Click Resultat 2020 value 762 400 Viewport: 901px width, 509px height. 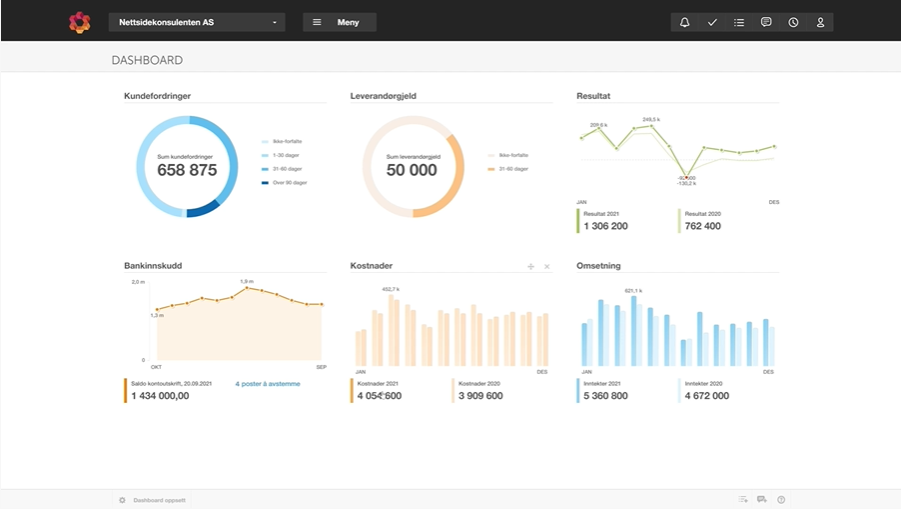pyautogui.click(x=703, y=226)
